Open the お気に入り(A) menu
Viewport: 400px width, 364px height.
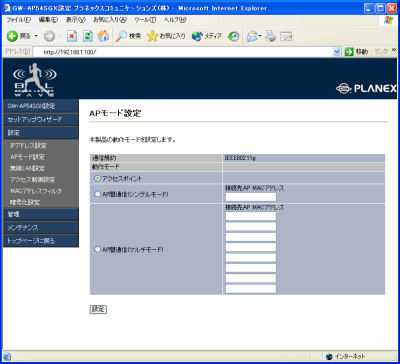110,20
